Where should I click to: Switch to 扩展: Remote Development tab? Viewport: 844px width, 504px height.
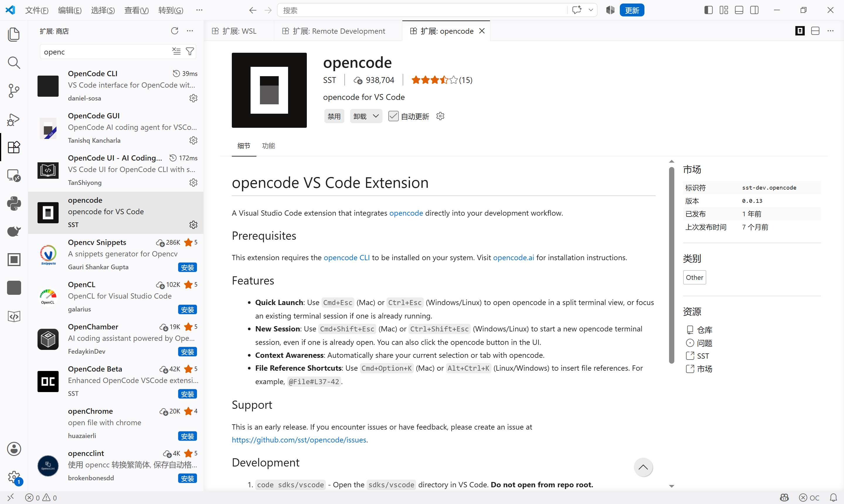338,31
